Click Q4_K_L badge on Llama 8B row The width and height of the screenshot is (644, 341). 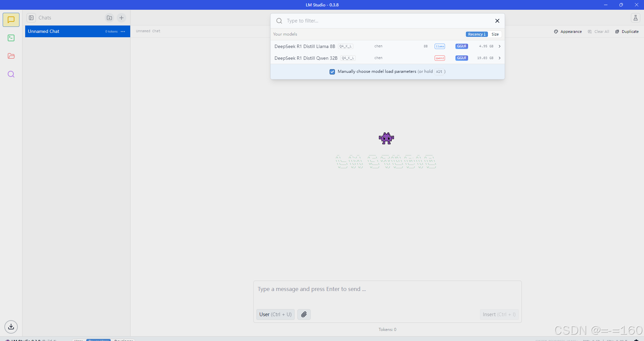tap(346, 46)
